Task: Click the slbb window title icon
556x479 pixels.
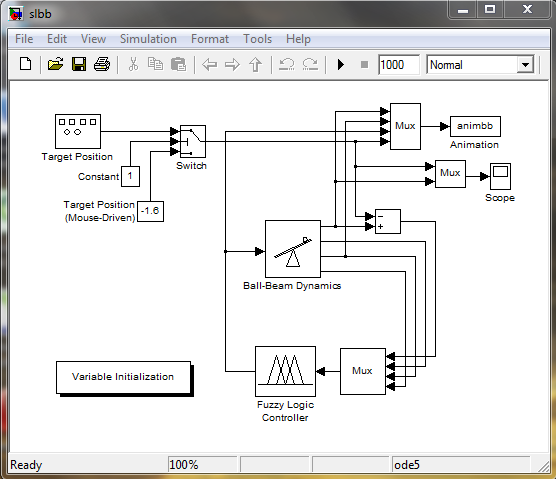Action: (16, 14)
